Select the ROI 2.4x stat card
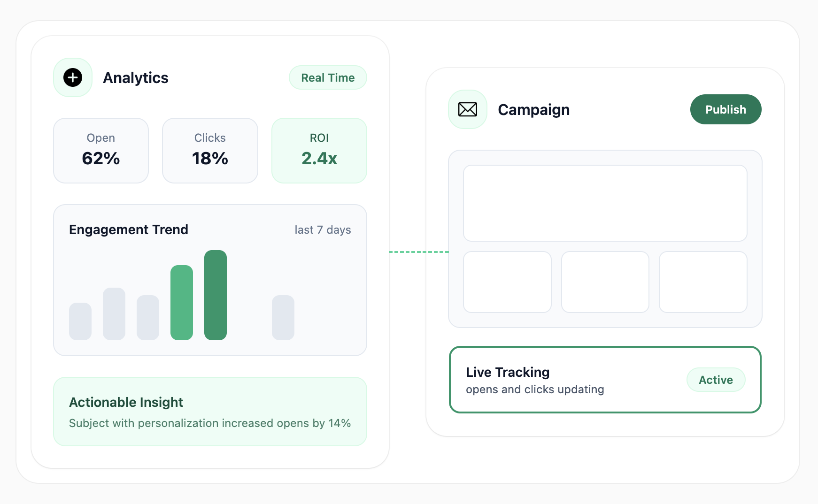The width and height of the screenshot is (818, 504). tap(319, 151)
